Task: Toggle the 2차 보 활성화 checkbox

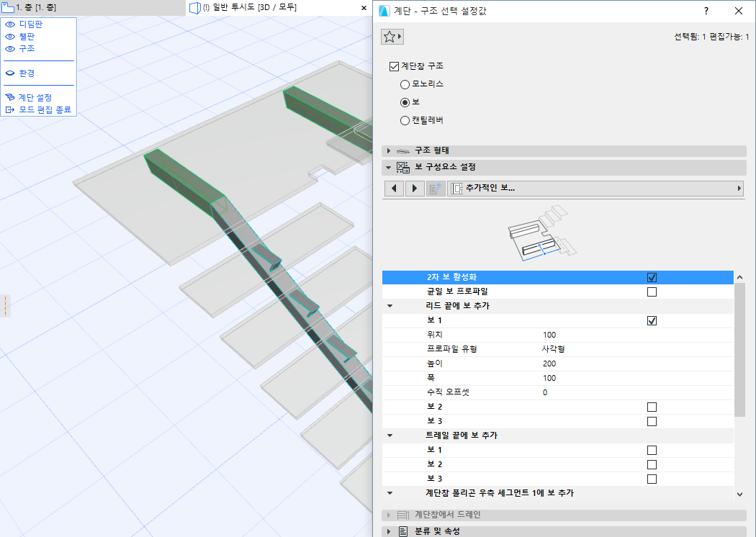Action: coord(652,278)
